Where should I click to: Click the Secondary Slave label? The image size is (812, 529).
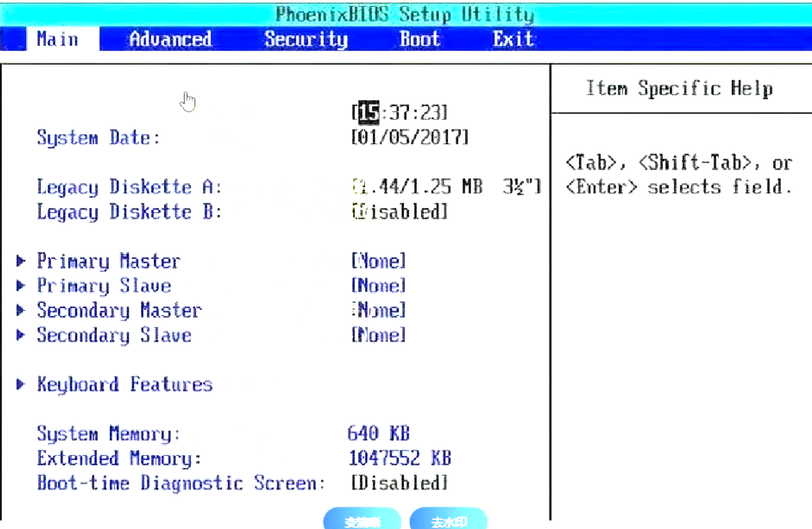(114, 335)
